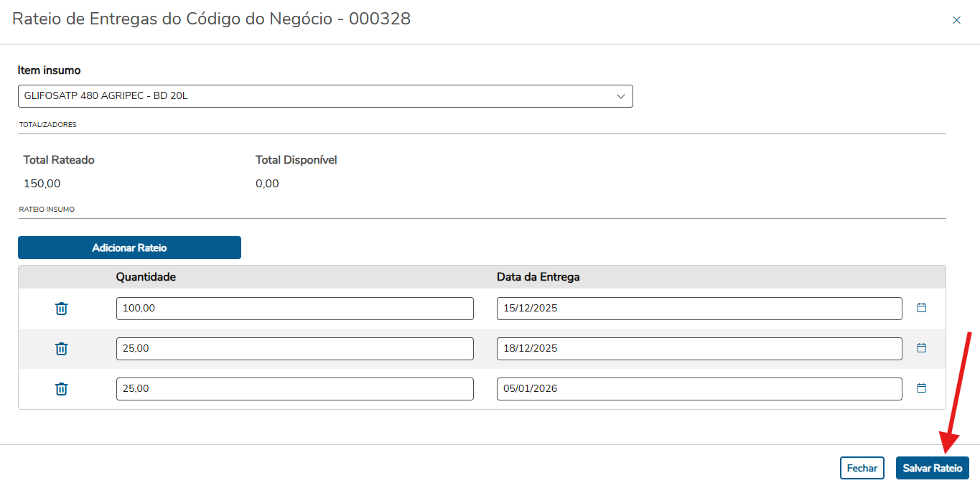Click the Adicionar Rateio button
The height and width of the screenshot is (483, 980).
click(x=129, y=248)
